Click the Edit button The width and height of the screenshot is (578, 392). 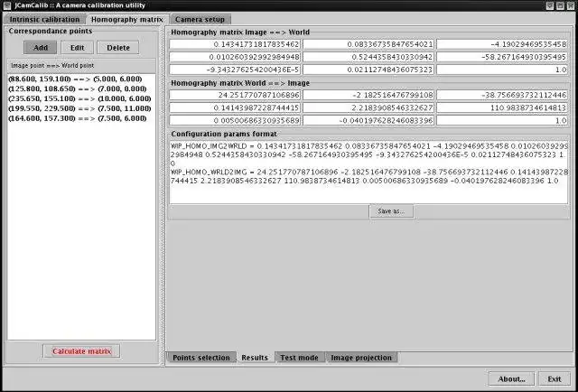(x=77, y=48)
